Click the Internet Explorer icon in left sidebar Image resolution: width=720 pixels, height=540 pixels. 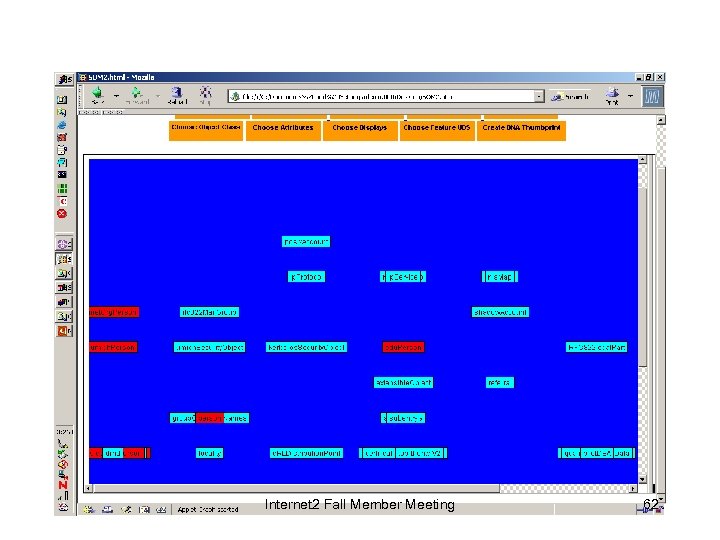point(62,125)
